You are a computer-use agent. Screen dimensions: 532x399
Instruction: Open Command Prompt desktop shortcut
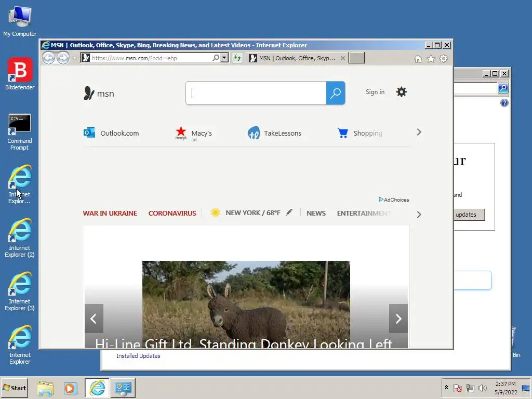pyautogui.click(x=20, y=132)
